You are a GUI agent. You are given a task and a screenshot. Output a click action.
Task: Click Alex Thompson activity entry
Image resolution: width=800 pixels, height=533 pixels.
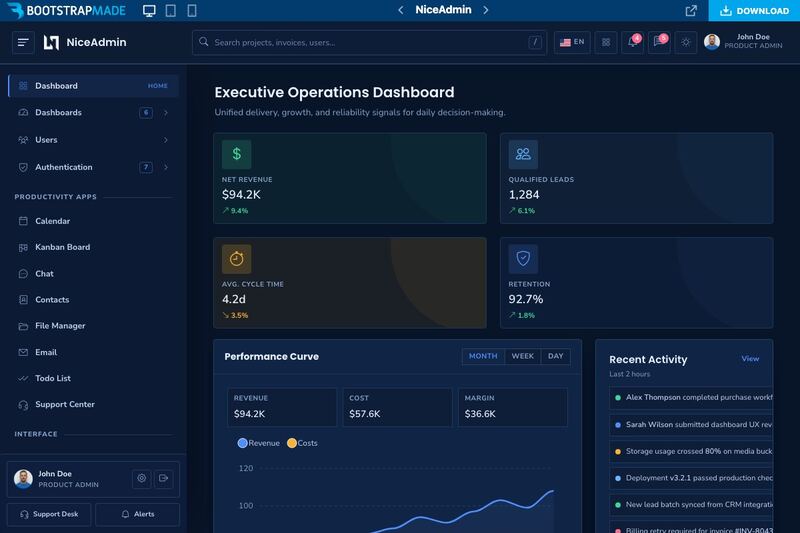point(691,397)
